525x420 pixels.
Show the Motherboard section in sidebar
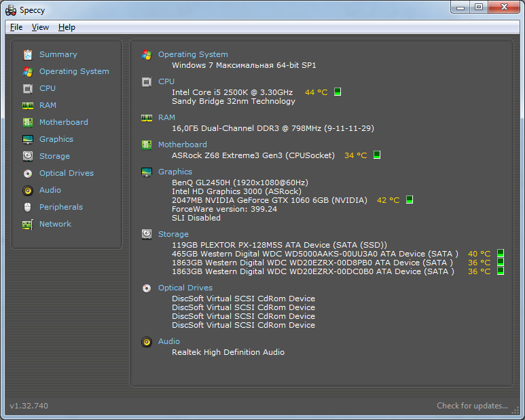pos(64,122)
